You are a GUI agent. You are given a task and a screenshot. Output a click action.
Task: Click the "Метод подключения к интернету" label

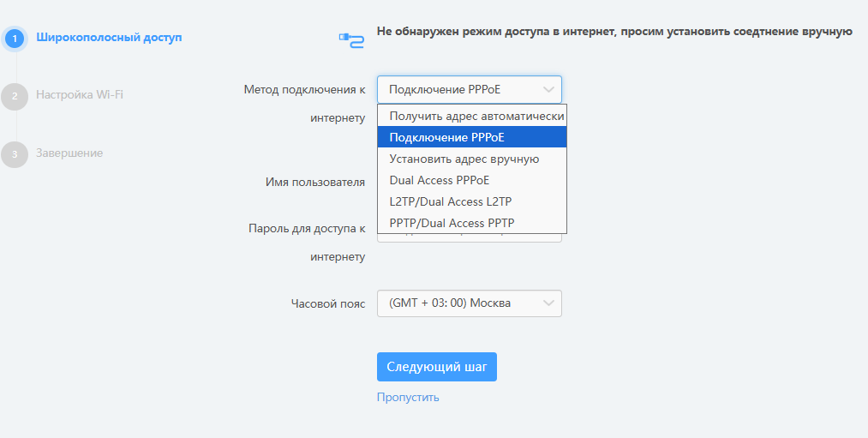click(x=305, y=103)
